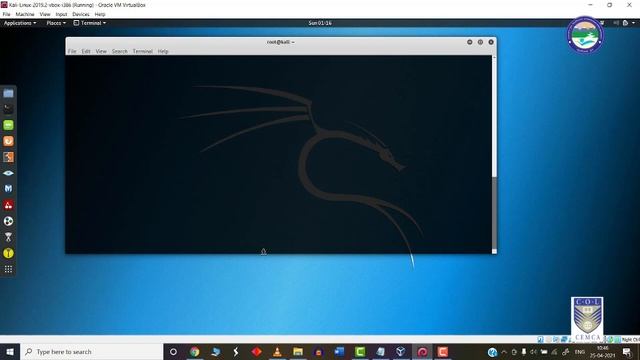
Task: Click the Sun 01:16 clock in the Kali top bar
Action: point(320,23)
